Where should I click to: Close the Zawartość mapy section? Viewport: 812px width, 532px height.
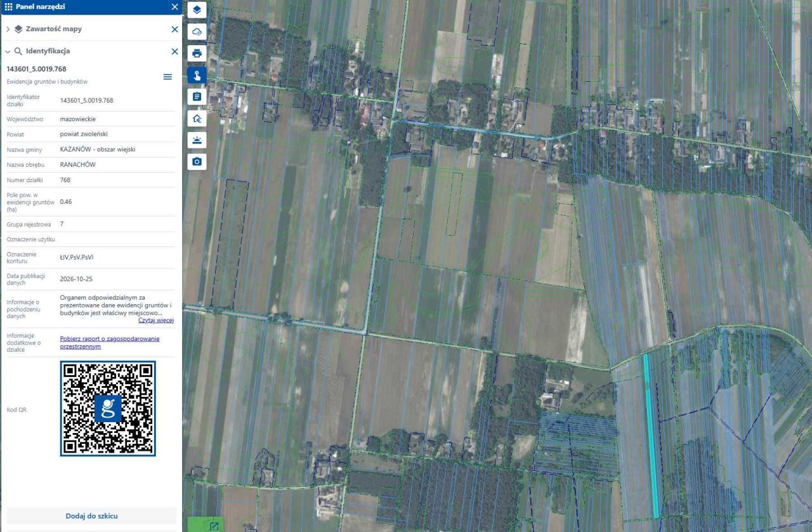click(174, 29)
